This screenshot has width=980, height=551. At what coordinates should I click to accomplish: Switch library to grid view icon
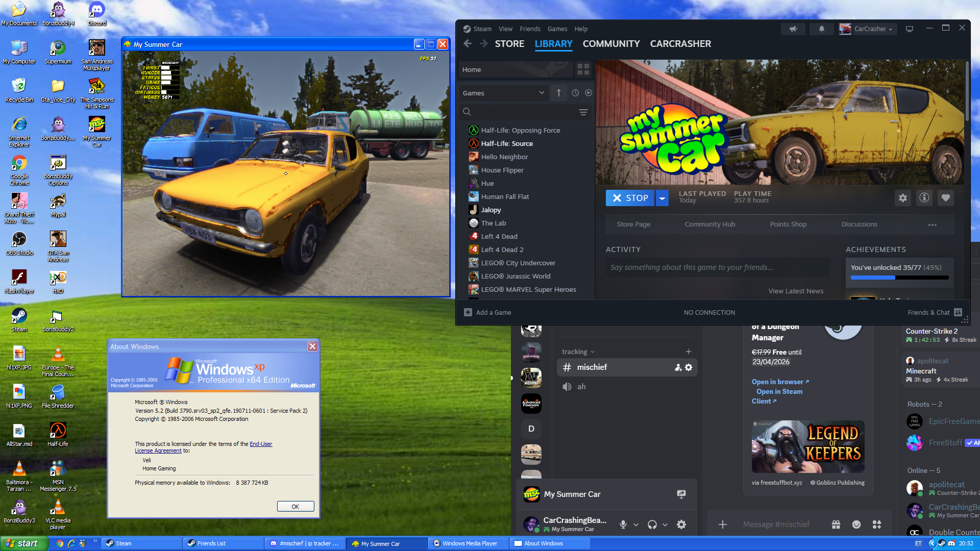tap(583, 69)
